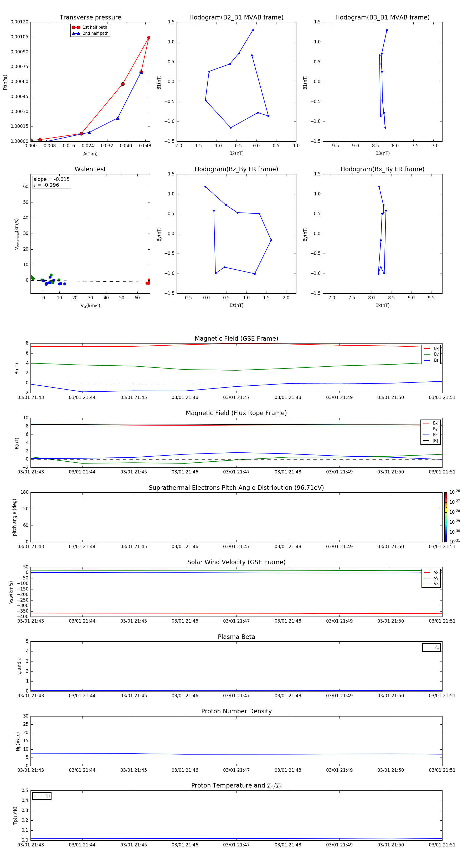Click the '10^-31' colorbar tick label
This screenshot has width=473, height=868.
pos(455,542)
